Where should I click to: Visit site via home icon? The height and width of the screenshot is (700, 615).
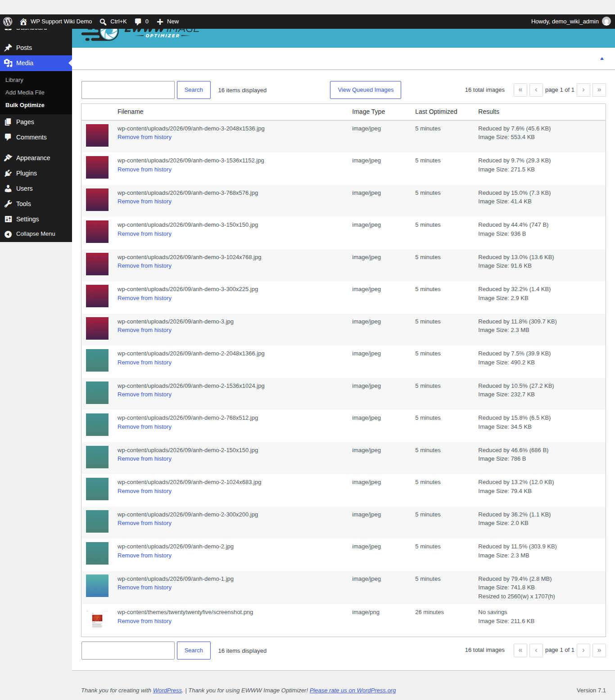pos(23,22)
